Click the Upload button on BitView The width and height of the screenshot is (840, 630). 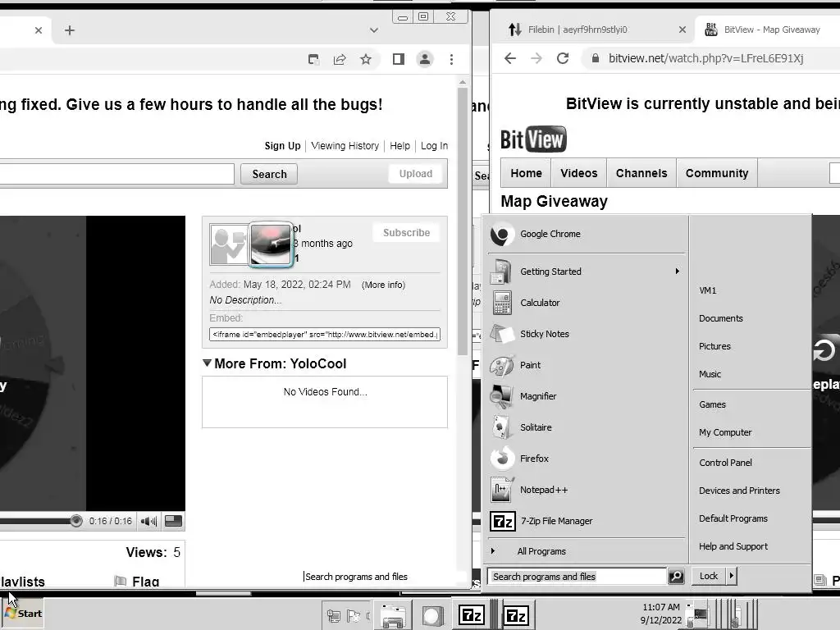[416, 174]
